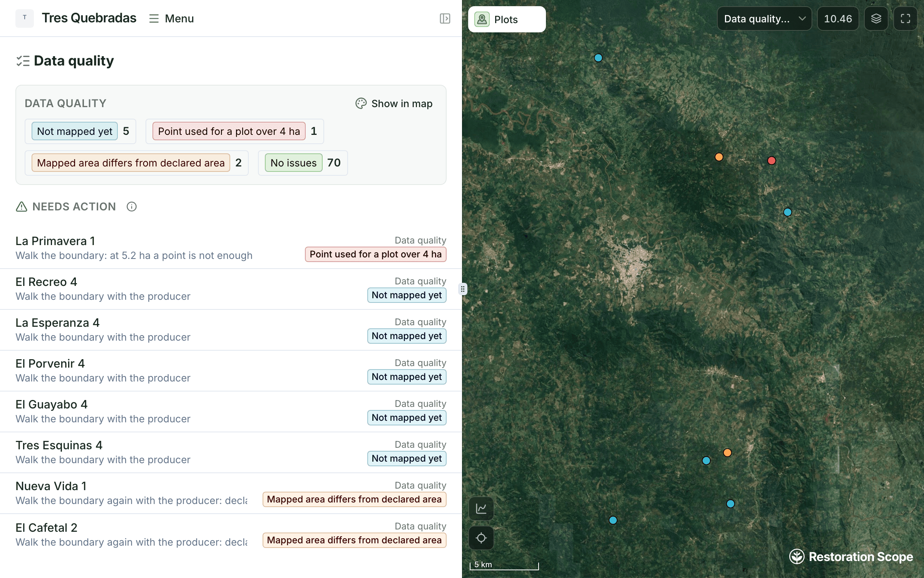This screenshot has height=578, width=924.
Task: Click the locate/recenter map icon
Action: coord(481,538)
